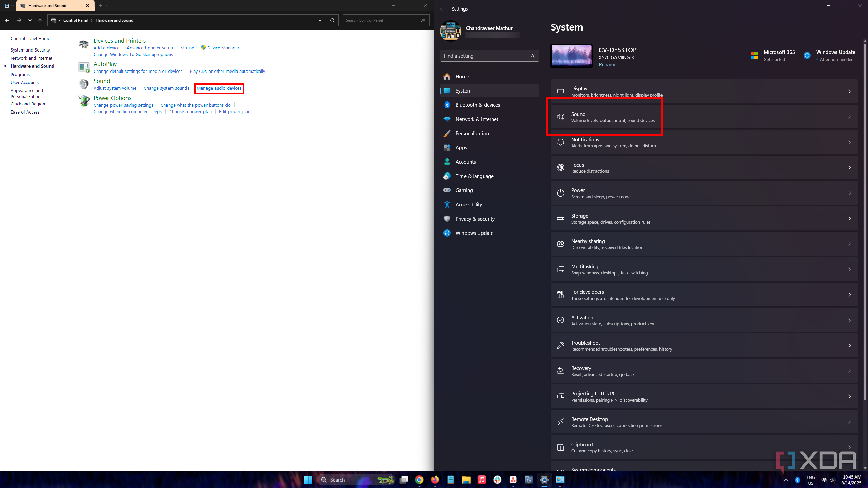Open For developers settings row
Screen dimensions: 868x488
click(x=704, y=295)
